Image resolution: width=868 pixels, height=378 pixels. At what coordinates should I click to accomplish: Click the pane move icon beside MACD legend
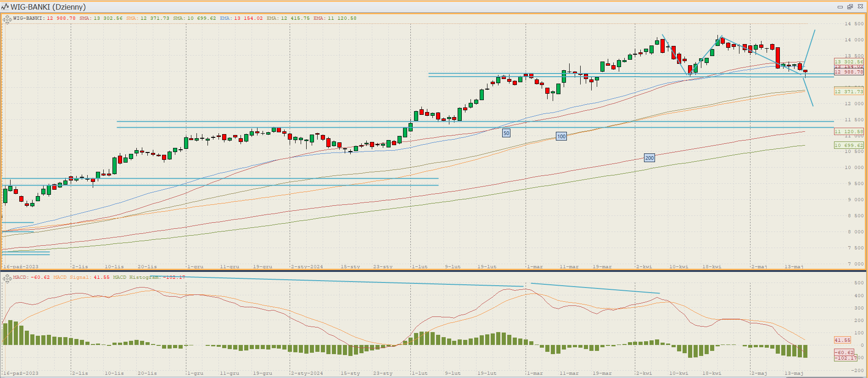pos(7,278)
